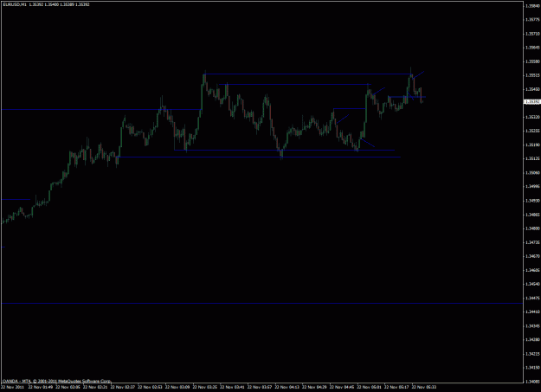Click the 22 Nov 02:37 time label
The image size is (541, 392).
pyautogui.click(x=123, y=387)
